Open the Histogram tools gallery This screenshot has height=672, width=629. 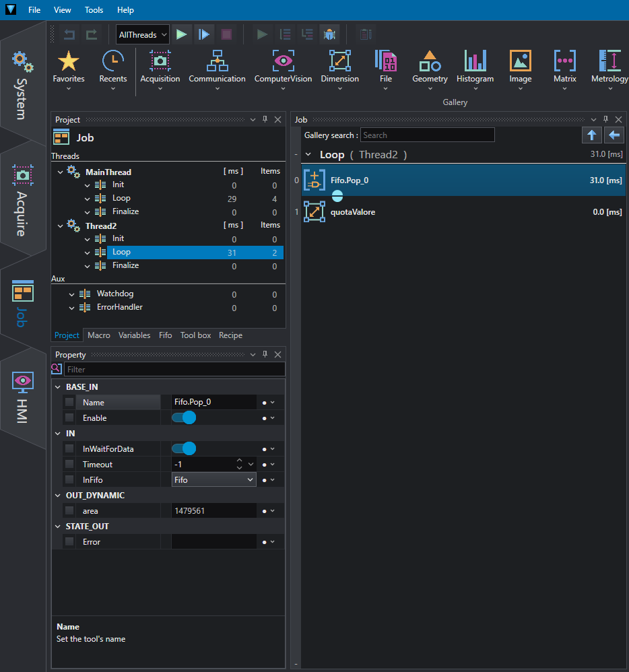[x=475, y=69]
